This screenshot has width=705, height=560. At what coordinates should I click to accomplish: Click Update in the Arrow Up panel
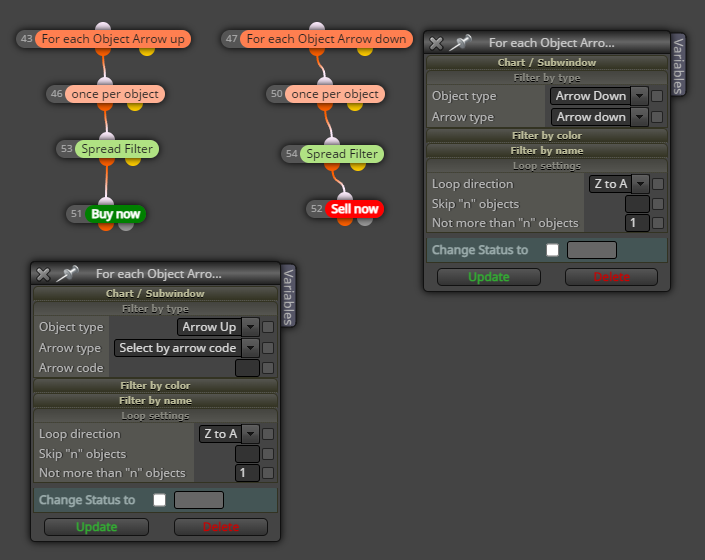(97, 527)
